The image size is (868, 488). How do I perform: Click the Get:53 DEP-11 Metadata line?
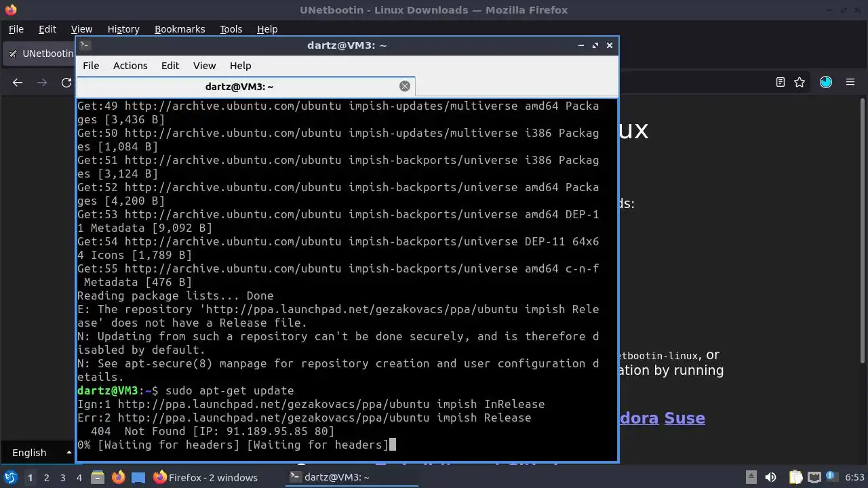coord(338,221)
